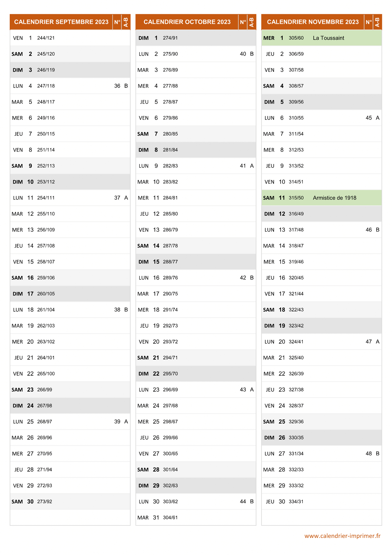Screen dimensions: 392x555
Task: Select the Calendrier Novembre 2023 header
Action: coord(313,22)
